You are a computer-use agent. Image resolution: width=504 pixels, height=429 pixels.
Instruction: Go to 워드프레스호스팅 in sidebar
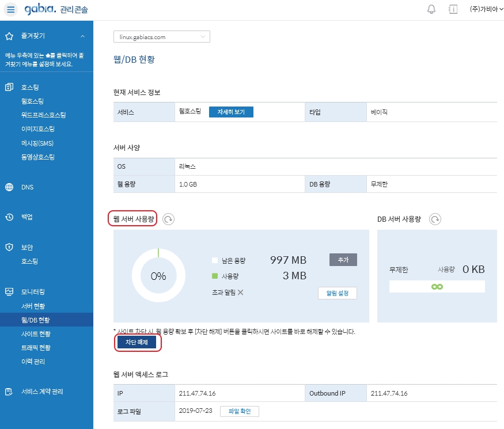43,115
